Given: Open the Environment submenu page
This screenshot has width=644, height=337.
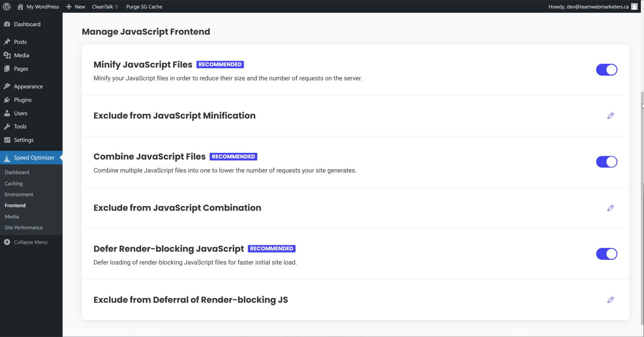Looking at the screenshot, I should (19, 195).
